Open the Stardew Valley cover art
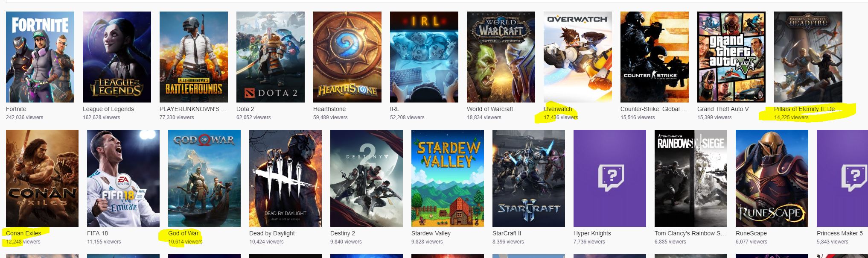 [x=448, y=178]
